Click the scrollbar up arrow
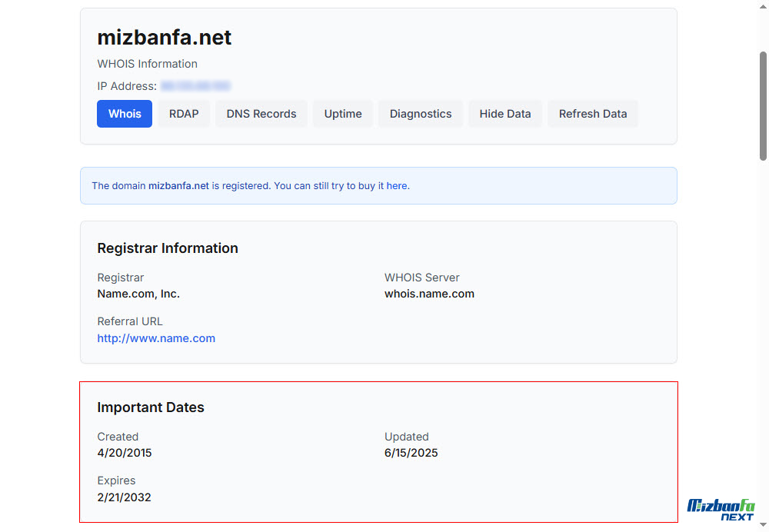 click(763, 6)
